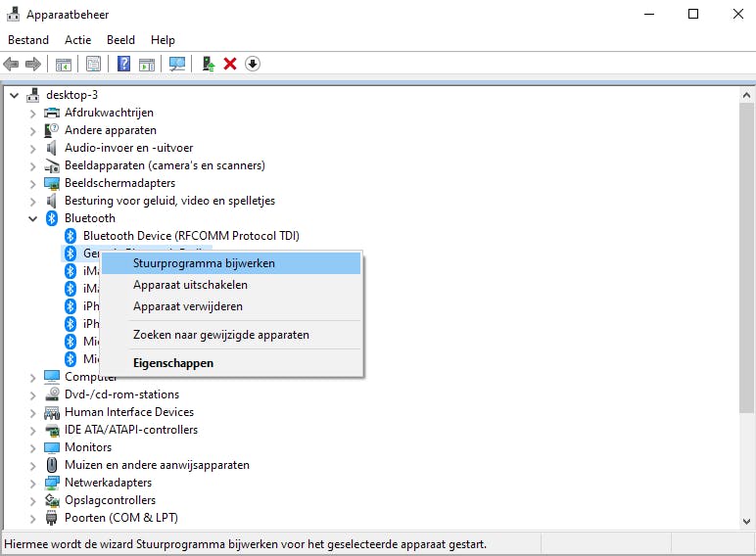This screenshot has height=556, width=756.
Task: Choose Zoeken naar gewijzigde apparaten
Action: (x=231, y=335)
